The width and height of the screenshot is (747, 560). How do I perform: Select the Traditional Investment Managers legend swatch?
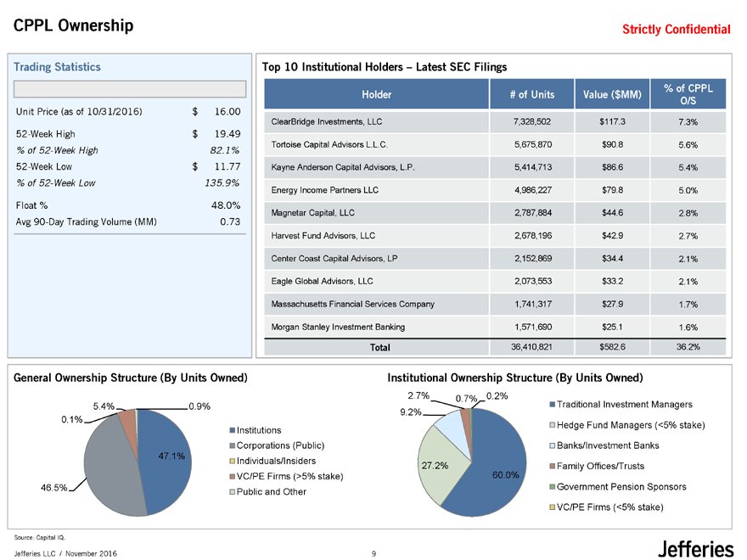tap(553, 404)
